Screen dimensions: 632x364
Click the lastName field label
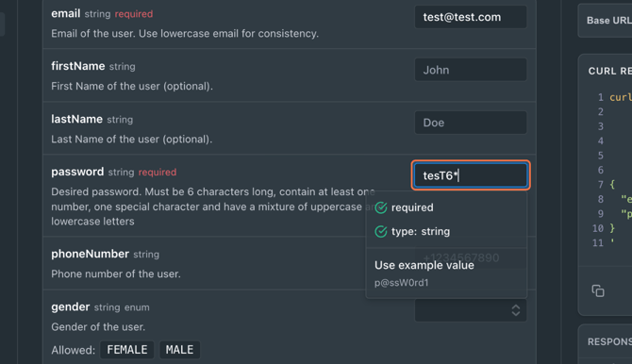(x=77, y=120)
